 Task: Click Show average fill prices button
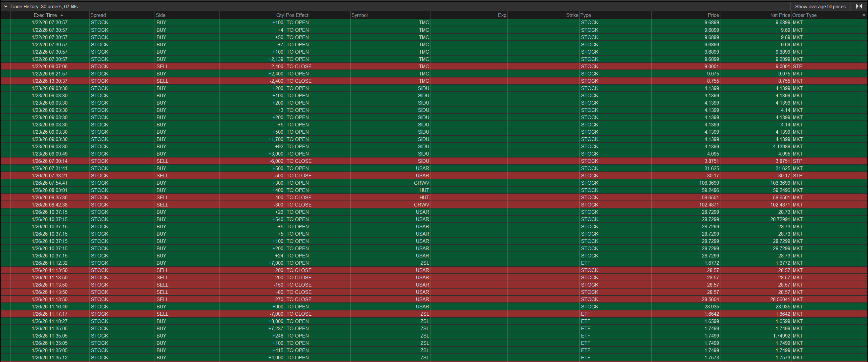pyautogui.click(x=820, y=6)
